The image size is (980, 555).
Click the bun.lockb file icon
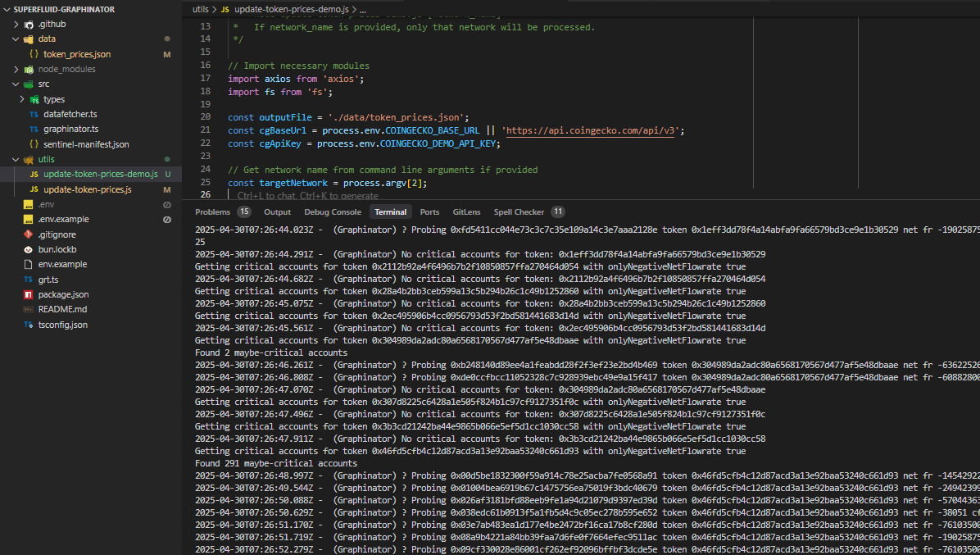tap(27, 249)
